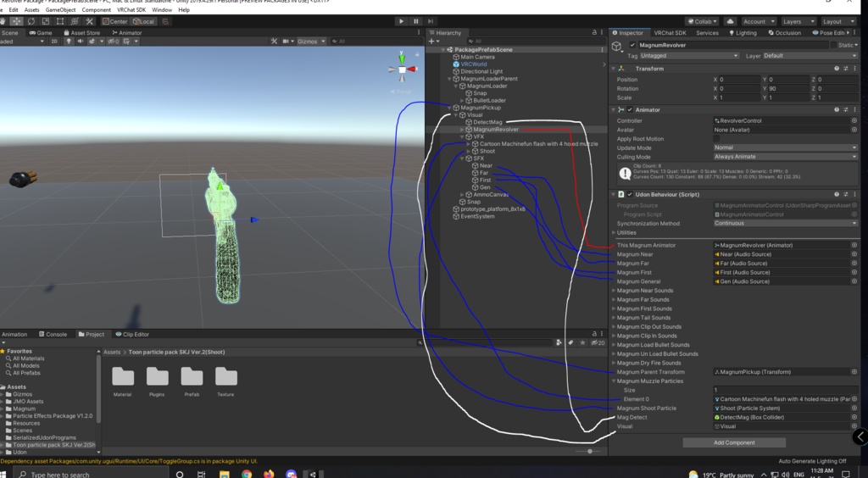
Task: Toggle scene lighting bulb icon
Action: pos(69,42)
